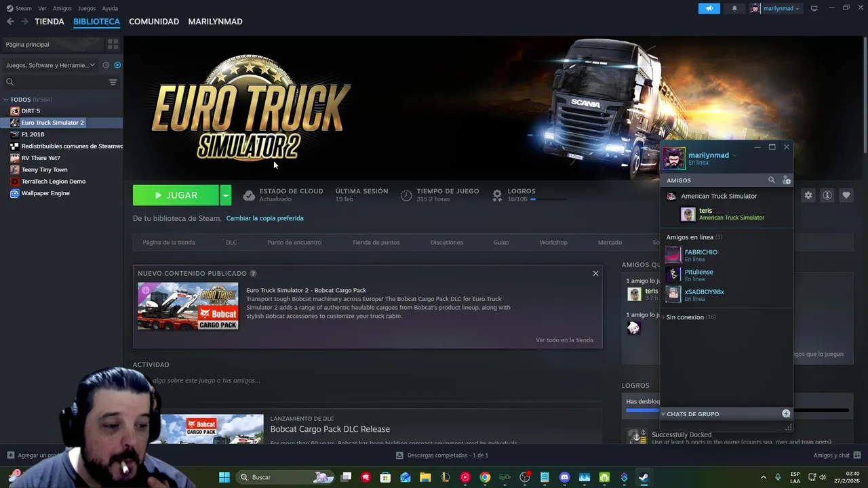Click Cambiar la copia preferida link
Viewport: 868px width, 488px height.
pos(264,218)
